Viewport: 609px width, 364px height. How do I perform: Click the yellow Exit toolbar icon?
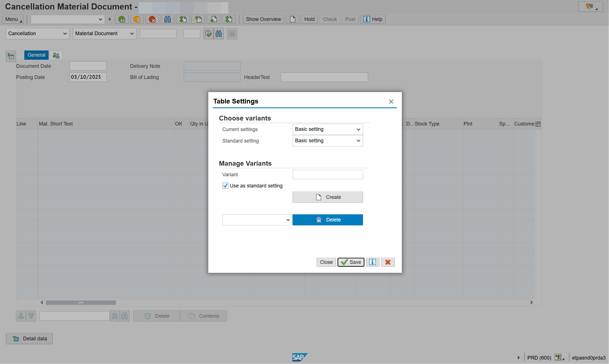(137, 19)
